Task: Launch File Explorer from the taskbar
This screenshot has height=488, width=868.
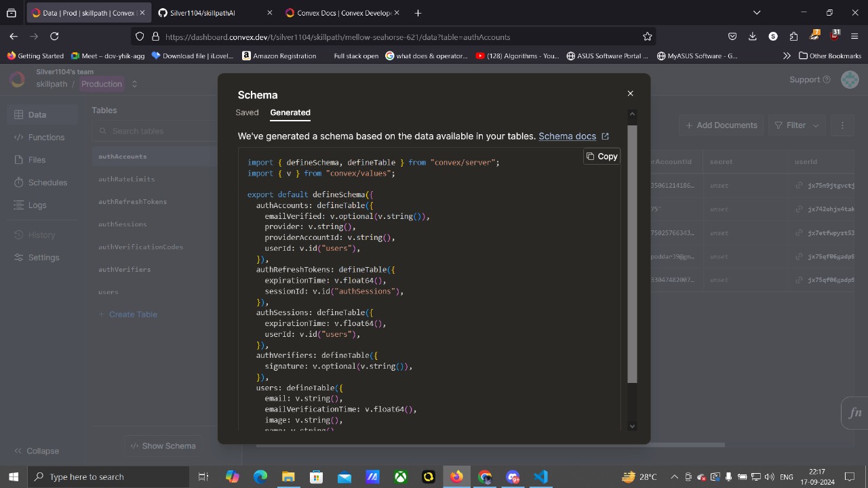Action: click(x=288, y=476)
